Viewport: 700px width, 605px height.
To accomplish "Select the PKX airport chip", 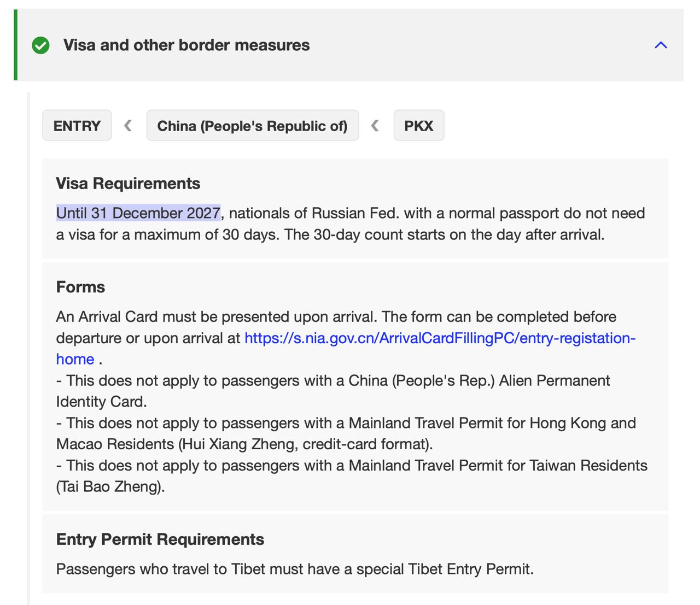I will pyautogui.click(x=419, y=126).
